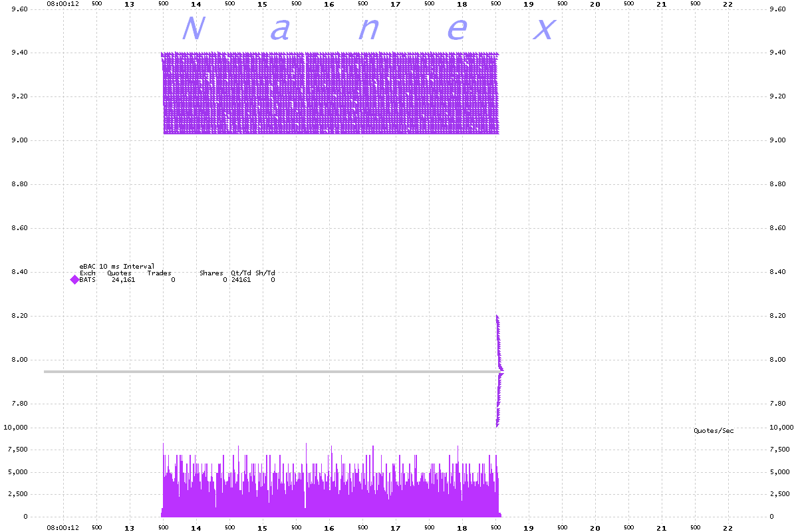This screenshot has height=532, width=798.
Task: Click second '22' on the upper time axis
Action: click(x=728, y=4)
